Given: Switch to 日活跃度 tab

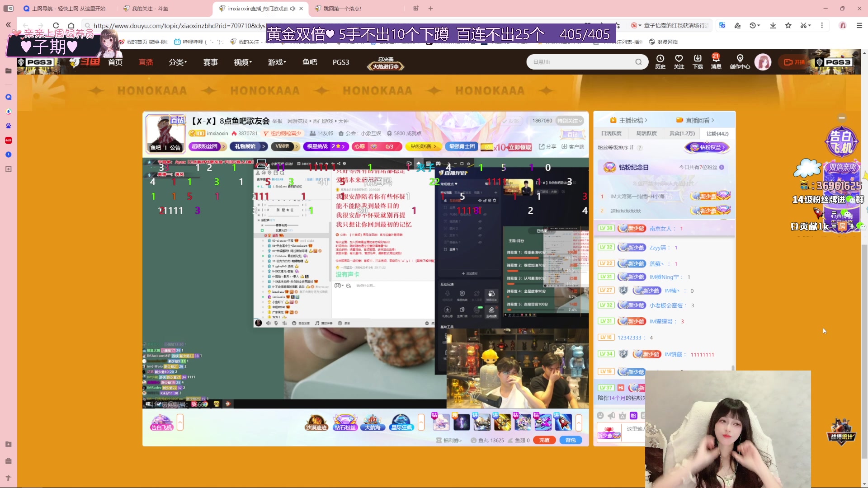Looking at the screenshot, I should point(611,133).
